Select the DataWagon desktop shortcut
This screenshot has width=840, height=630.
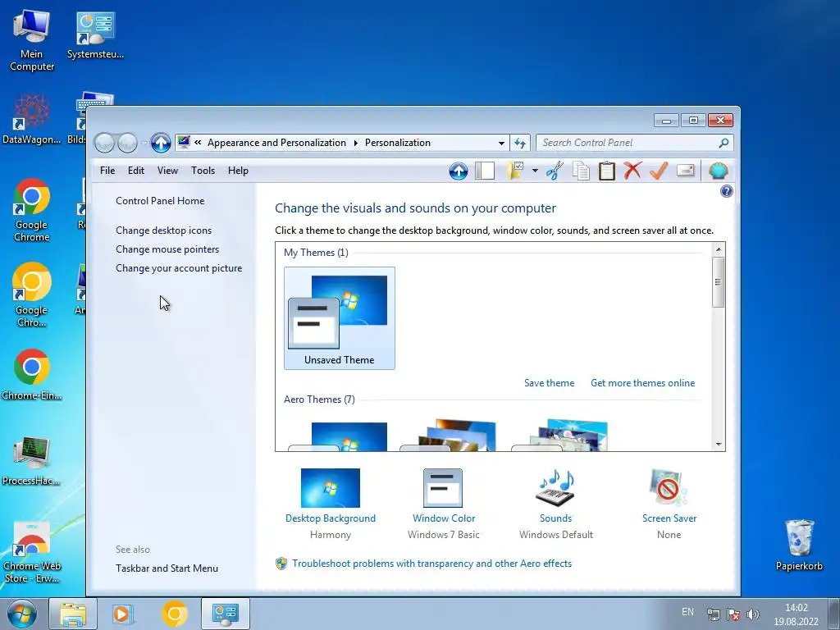32,119
